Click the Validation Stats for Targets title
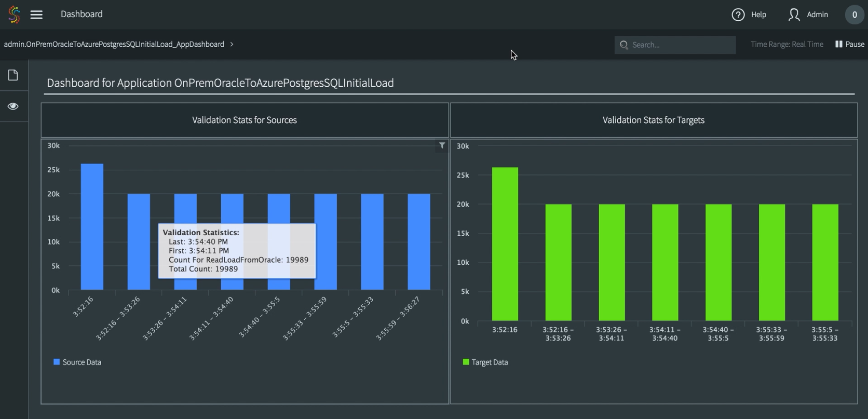868x419 pixels. (654, 120)
